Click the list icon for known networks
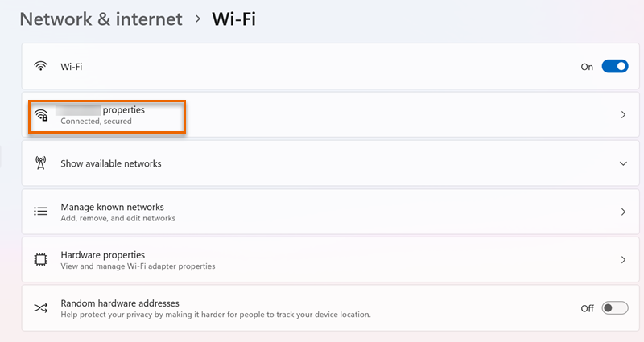The width and height of the screenshot is (644, 342). [x=41, y=212]
